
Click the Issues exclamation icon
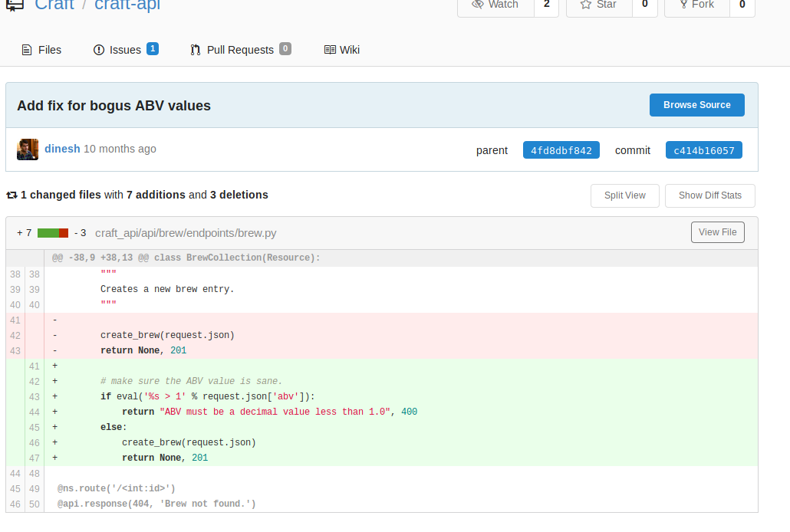click(99, 50)
